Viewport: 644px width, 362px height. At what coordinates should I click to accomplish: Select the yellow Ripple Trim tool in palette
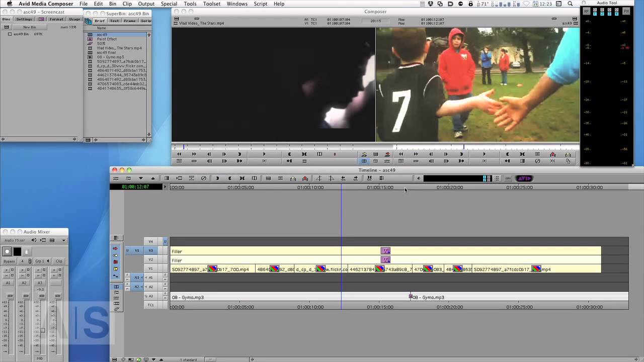(x=116, y=269)
